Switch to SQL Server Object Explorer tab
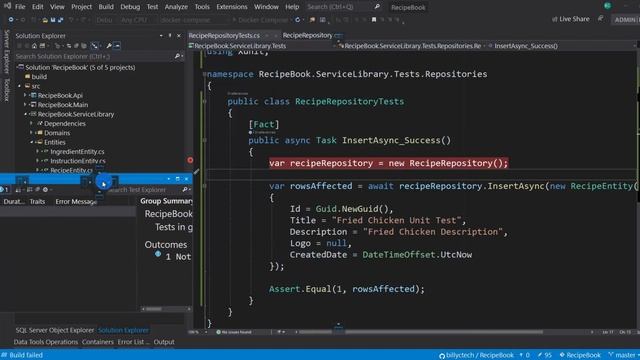Screen dimensions: 640x360 coord(55,330)
